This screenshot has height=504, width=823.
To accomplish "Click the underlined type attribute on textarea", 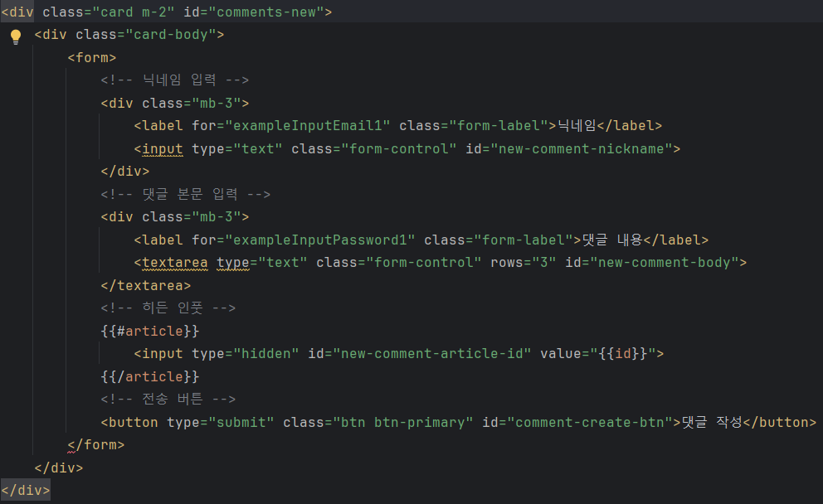I will pos(233,263).
